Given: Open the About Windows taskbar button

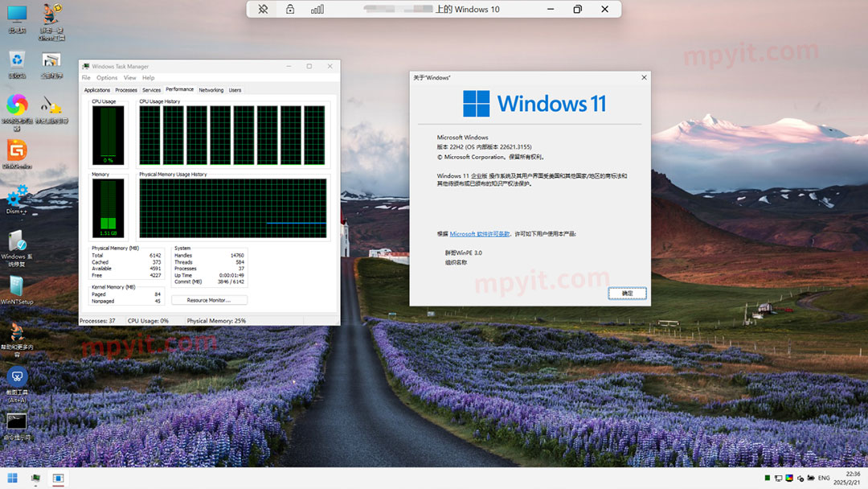Looking at the screenshot, I should coord(58,478).
